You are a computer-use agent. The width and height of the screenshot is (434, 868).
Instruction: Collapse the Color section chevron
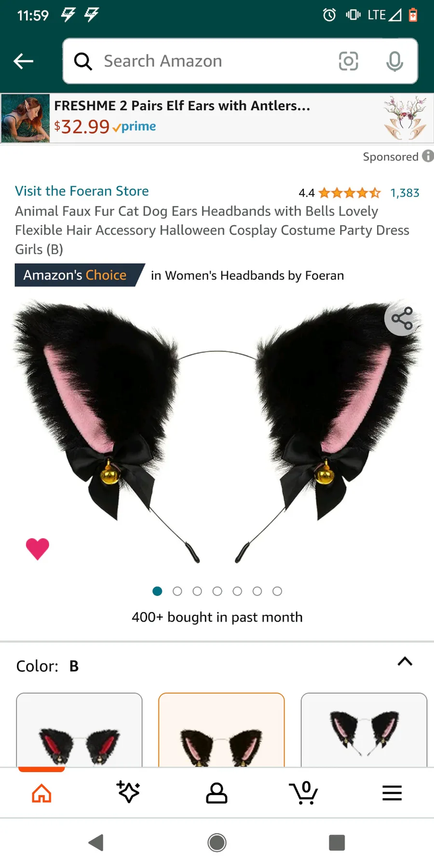coord(405,662)
